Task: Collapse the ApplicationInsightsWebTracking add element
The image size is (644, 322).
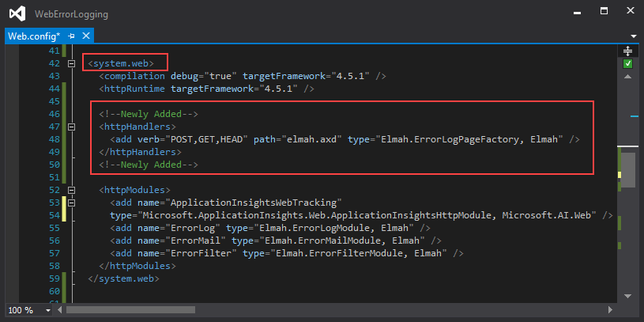Action: [x=72, y=203]
